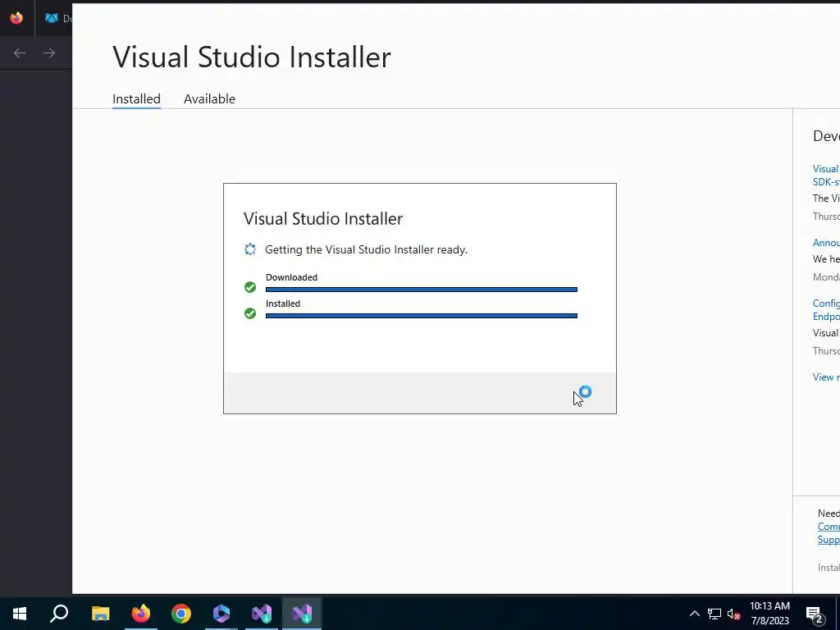This screenshot has width=840, height=630.
Task: Click the 'View' more news link
Action: pyautogui.click(x=826, y=377)
